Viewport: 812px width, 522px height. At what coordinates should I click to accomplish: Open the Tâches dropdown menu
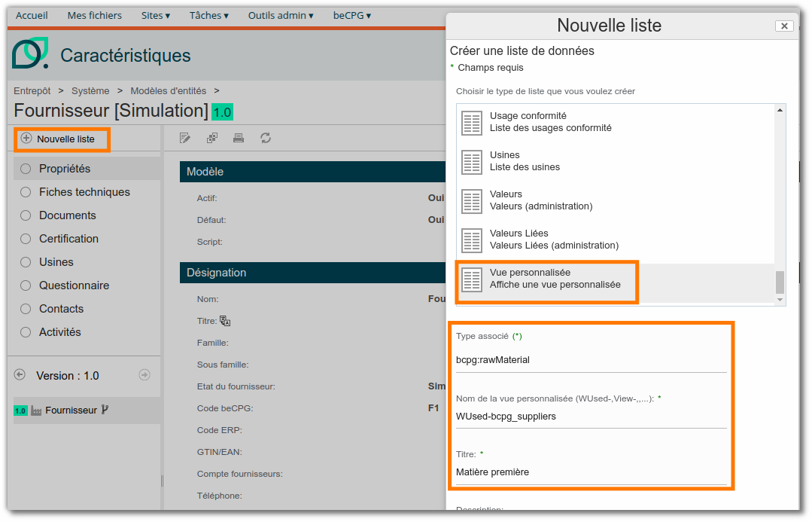(208, 16)
